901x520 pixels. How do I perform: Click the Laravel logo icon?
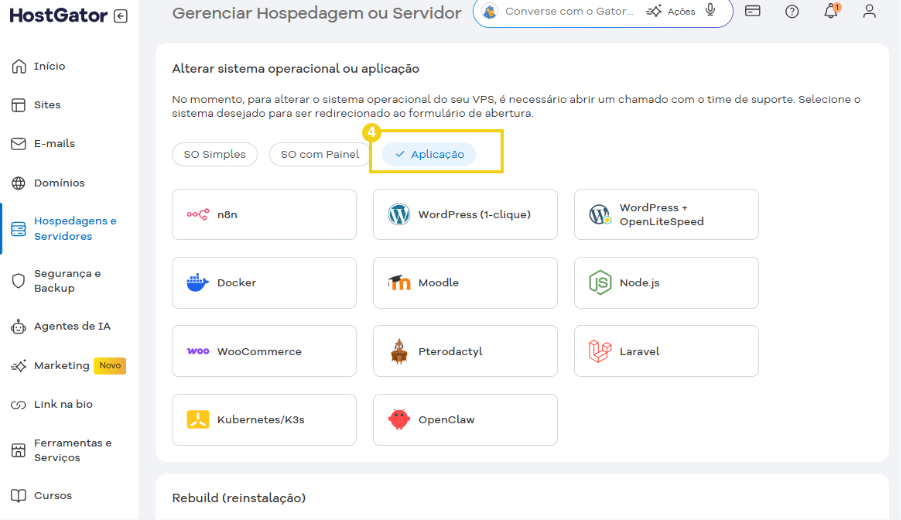[600, 351]
